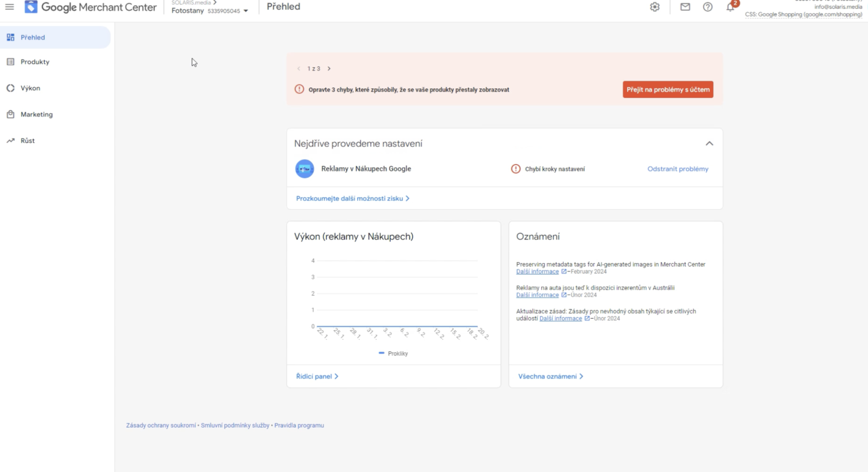Click the info@solaris.media account area
The image size is (868, 472).
tap(838, 7)
